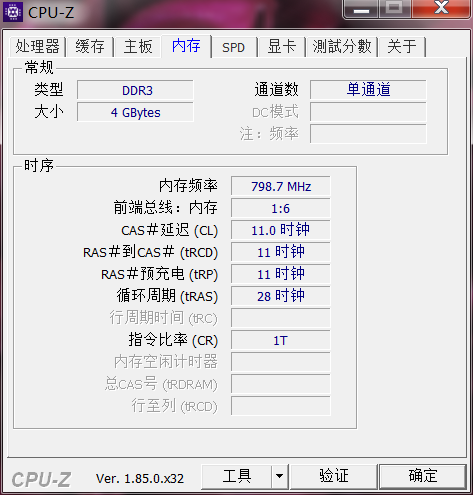Click the empty 内存空闲计时器 field
473x495 pixels.
click(x=281, y=362)
